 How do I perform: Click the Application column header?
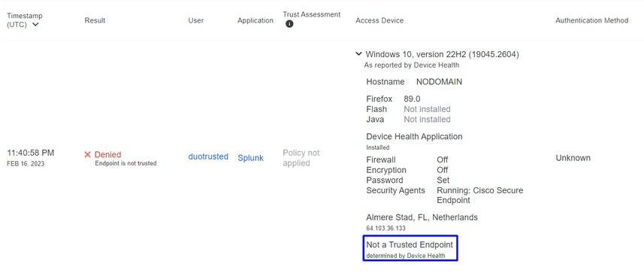click(x=255, y=20)
